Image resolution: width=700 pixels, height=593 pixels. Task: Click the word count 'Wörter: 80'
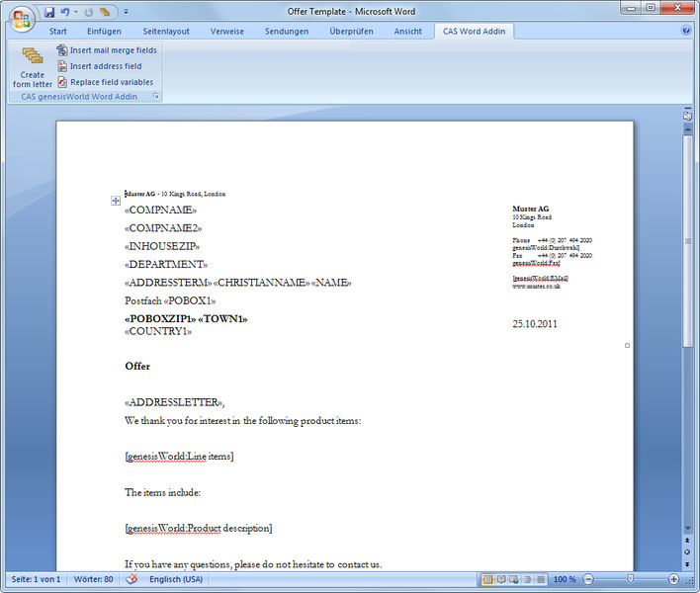pos(93,579)
